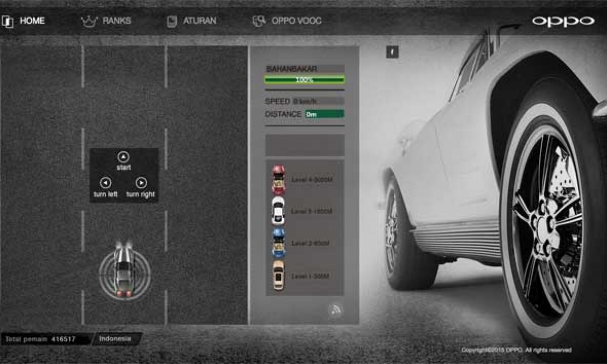The height and width of the screenshot is (364, 607).
Task: Click the Home icon in the navigation bar
Action: 7,21
